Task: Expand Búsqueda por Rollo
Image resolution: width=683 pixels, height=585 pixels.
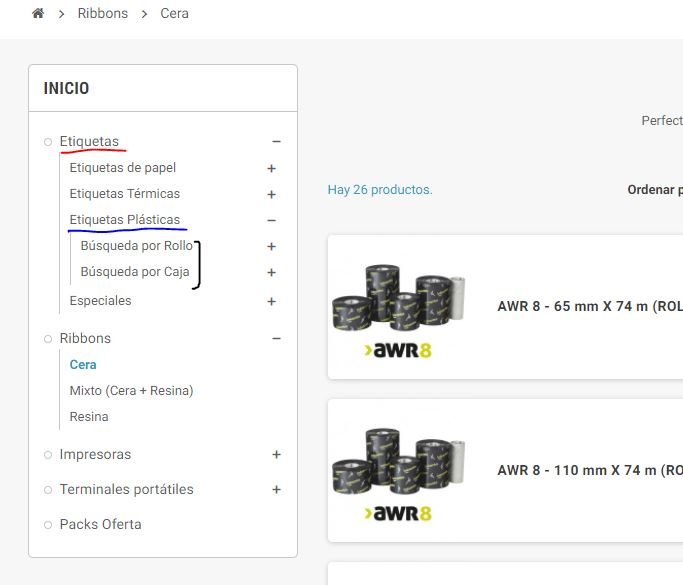Action: click(271, 247)
